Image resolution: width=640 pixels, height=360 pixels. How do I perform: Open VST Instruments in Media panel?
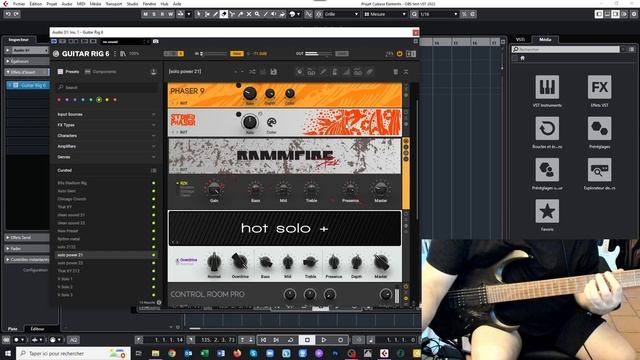547,87
